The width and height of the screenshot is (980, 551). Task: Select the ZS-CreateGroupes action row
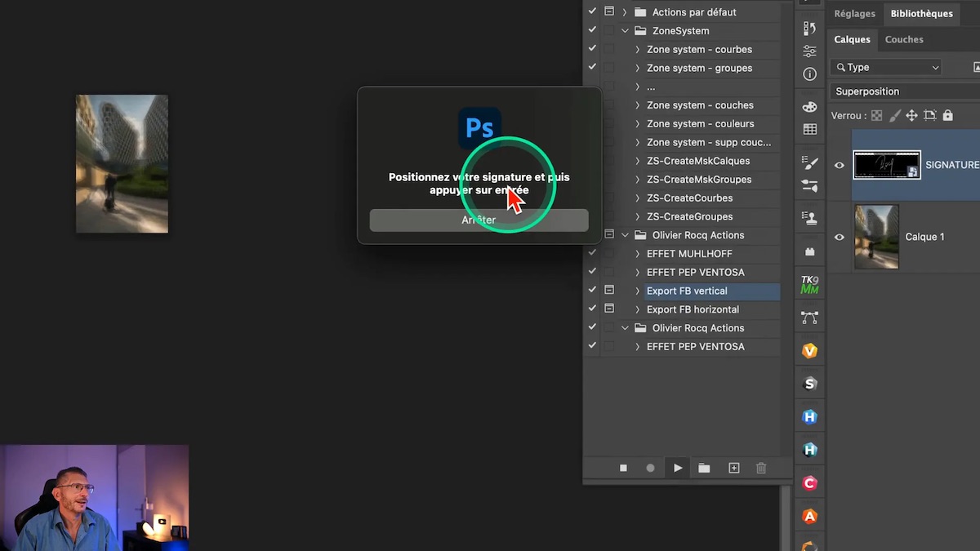tap(689, 216)
